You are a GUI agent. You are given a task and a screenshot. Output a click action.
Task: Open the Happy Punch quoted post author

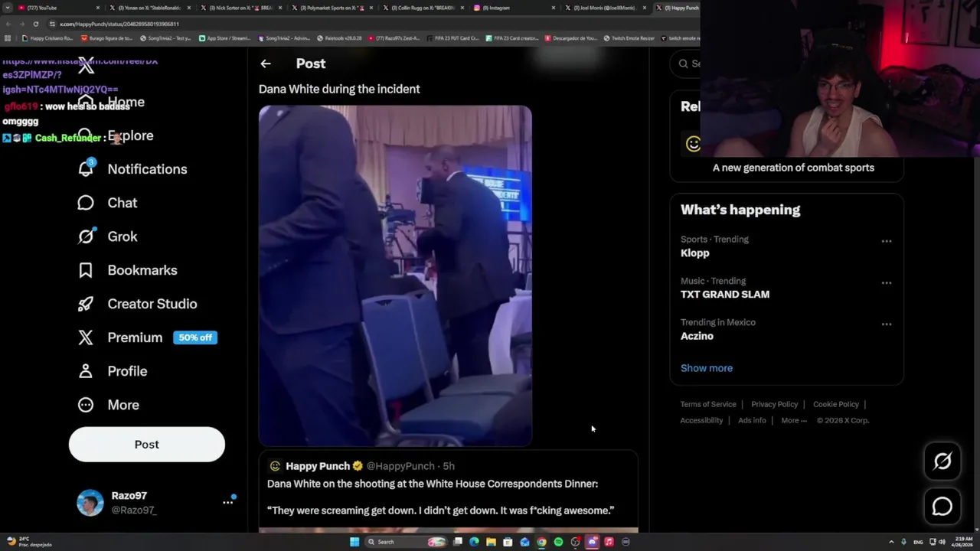318,466
